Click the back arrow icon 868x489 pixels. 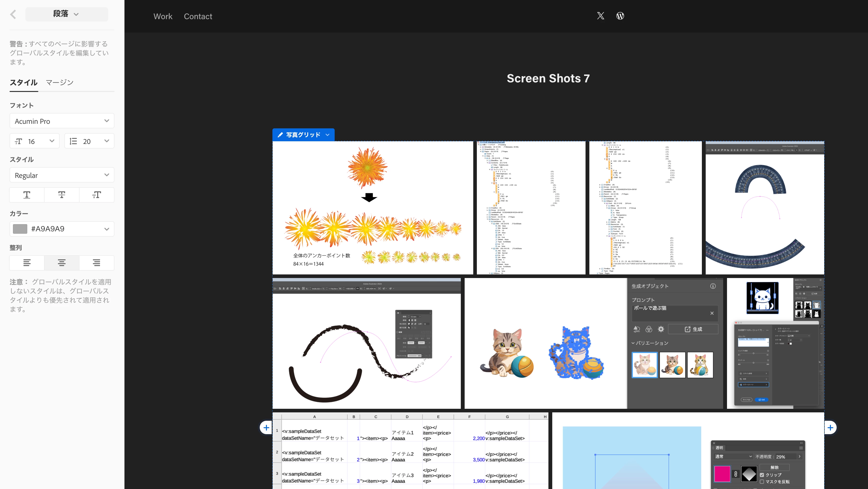point(13,15)
